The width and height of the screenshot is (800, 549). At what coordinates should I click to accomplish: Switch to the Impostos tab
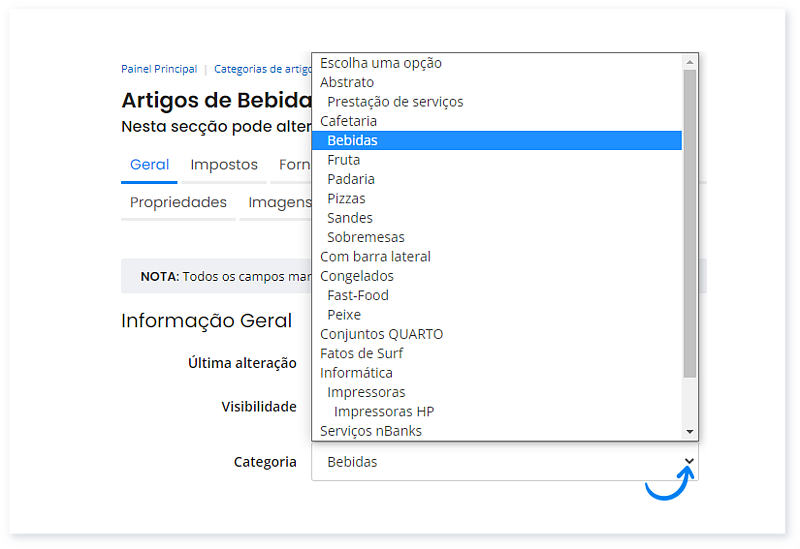click(x=224, y=165)
